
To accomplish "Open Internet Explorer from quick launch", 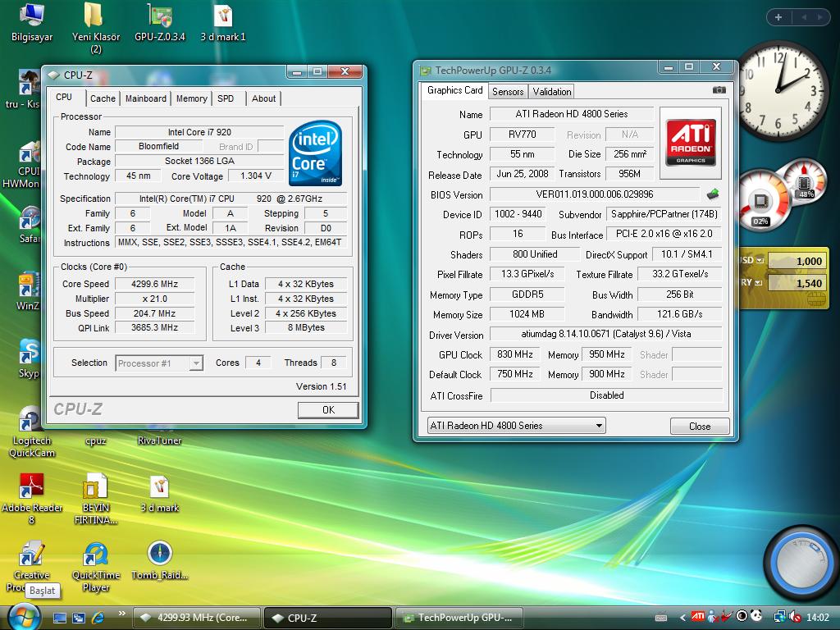I will point(98,618).
